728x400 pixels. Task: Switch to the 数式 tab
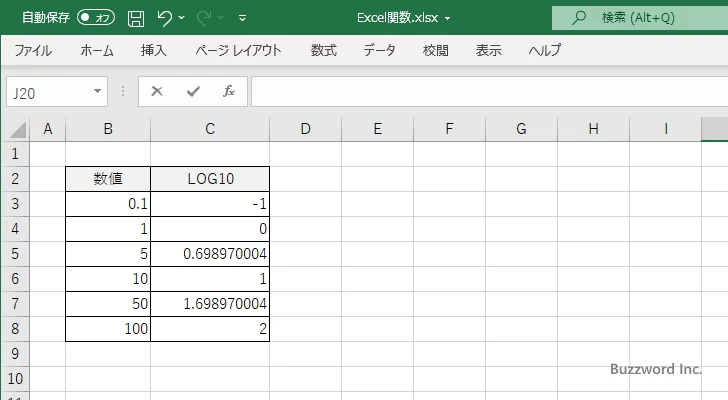coord(324,50)
